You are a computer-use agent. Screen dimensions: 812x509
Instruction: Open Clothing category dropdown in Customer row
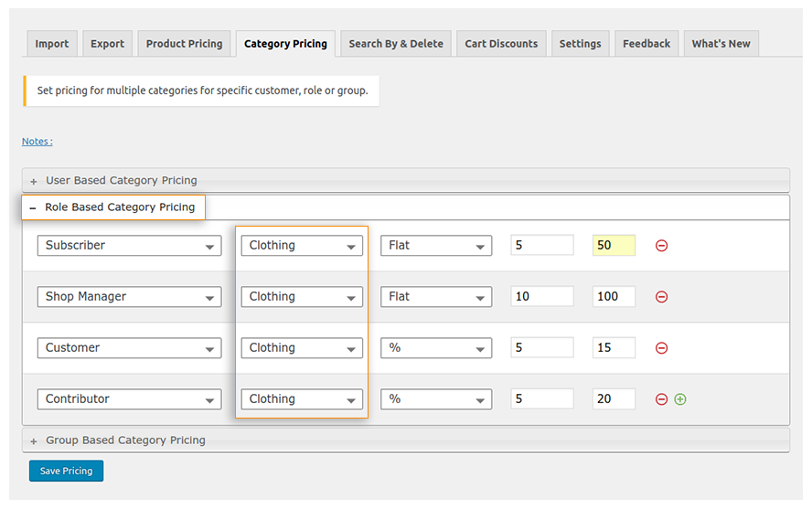(302, 348)
